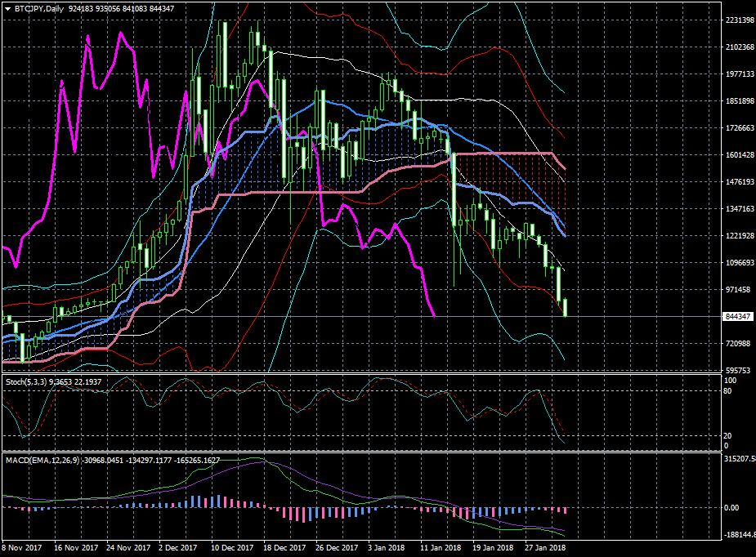
Task: Select the 10 Dec 2017 date label
Action: (x=230, y=548)
